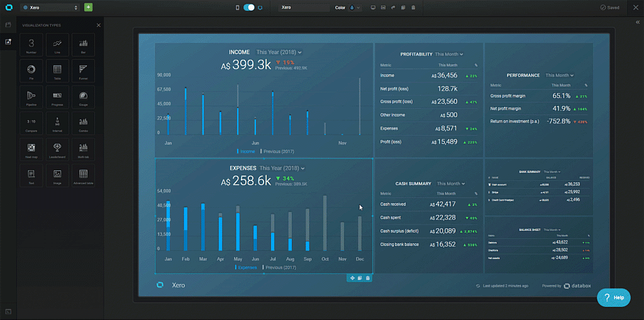Open the Xero databoard selector dropdown
Screen dimensions: 644x320
(50, 8)
